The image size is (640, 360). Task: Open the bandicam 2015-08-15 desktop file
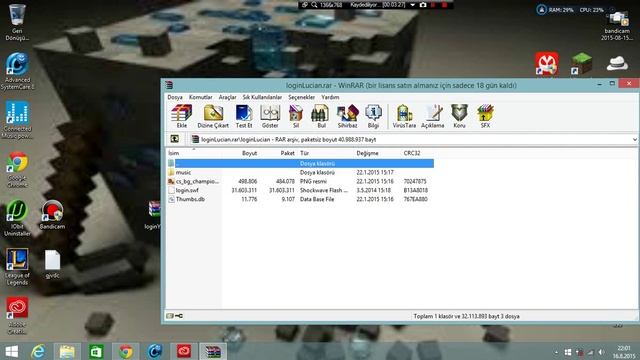617,25
